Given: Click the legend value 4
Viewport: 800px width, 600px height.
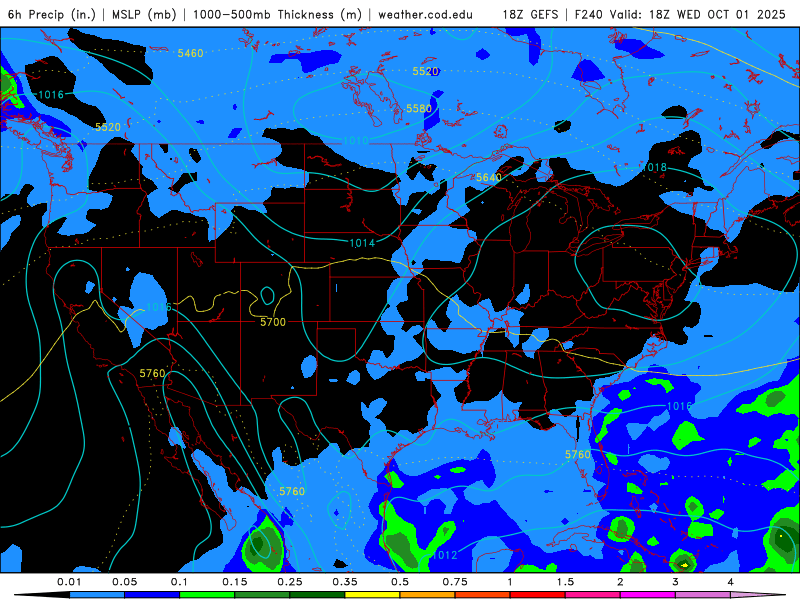Looking at the screenshot, I should point(730,582).
